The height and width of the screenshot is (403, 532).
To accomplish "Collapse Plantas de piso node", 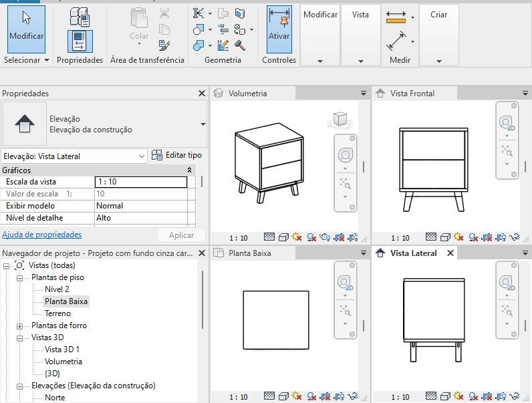I will 19,278.
